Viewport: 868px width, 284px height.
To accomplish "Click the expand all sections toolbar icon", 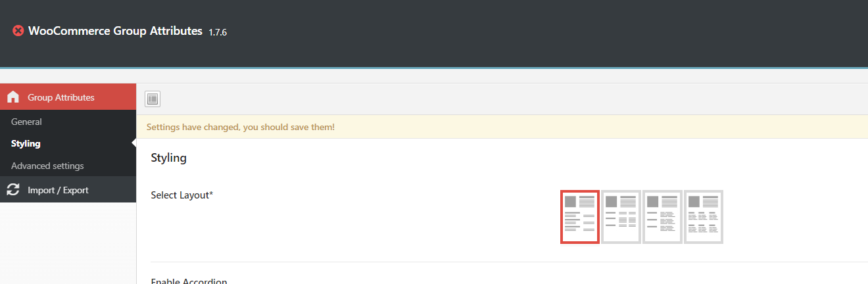I will coord(153,99).
